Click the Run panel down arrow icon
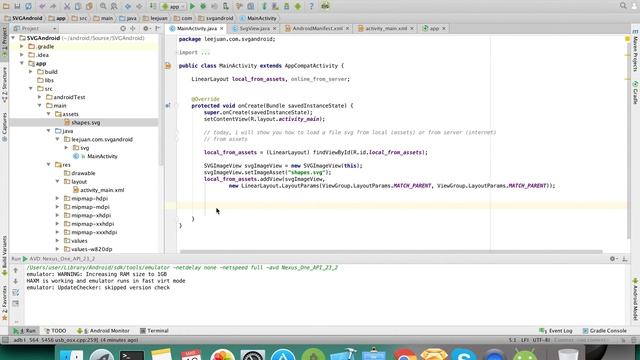 16,281
